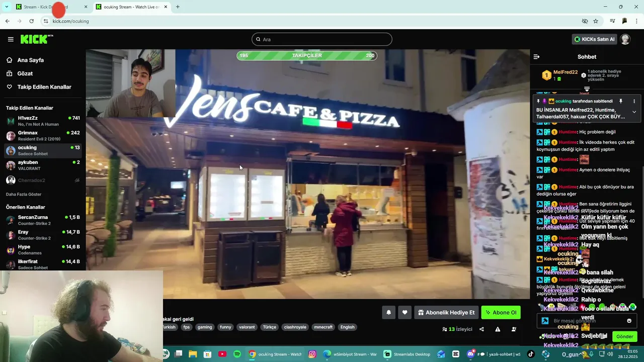Bookmark this page star icon
Image resolution: width=644 pixels, height=362 pixels.
pyautogui.click(x=596, y=21)
